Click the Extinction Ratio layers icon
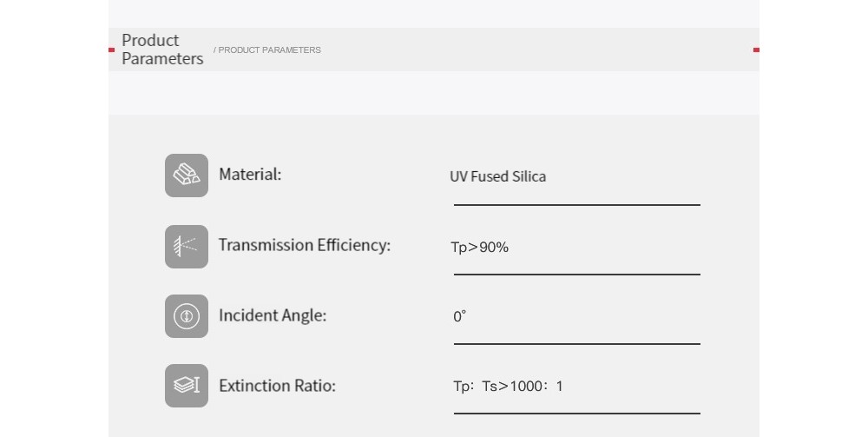The image size is (868, 437). coord(187,386)
